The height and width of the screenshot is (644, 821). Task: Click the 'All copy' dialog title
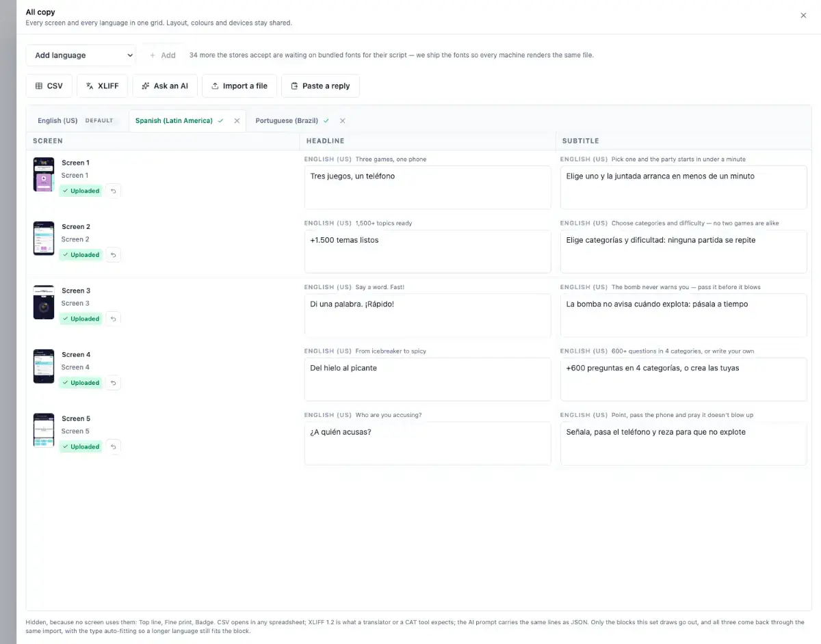pos(40,12)
